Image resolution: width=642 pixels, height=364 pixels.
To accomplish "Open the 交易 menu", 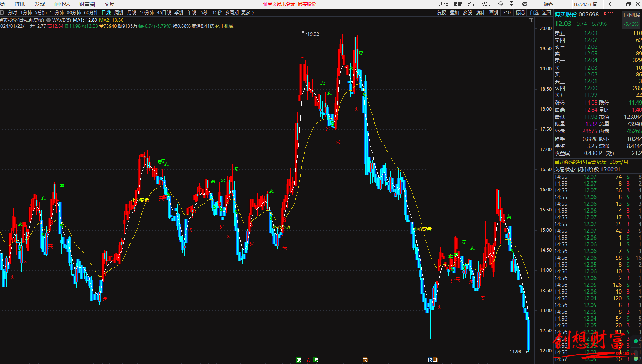I will (110, 4).
